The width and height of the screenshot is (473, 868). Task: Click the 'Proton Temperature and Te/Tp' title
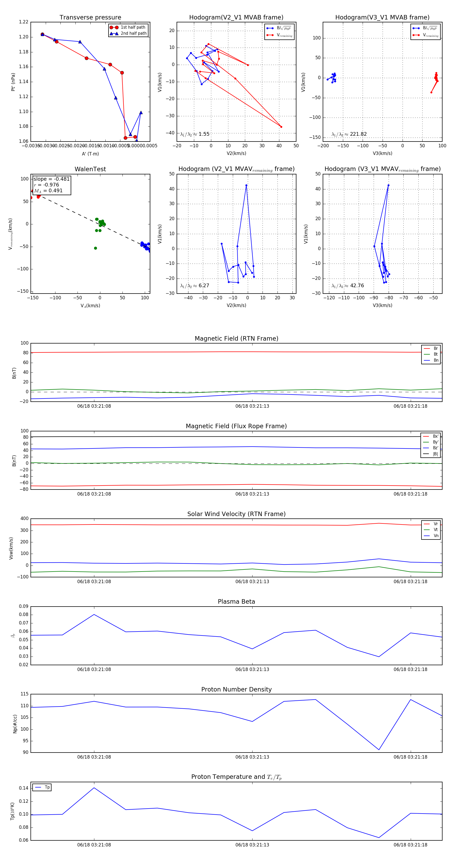click(236, 777)
